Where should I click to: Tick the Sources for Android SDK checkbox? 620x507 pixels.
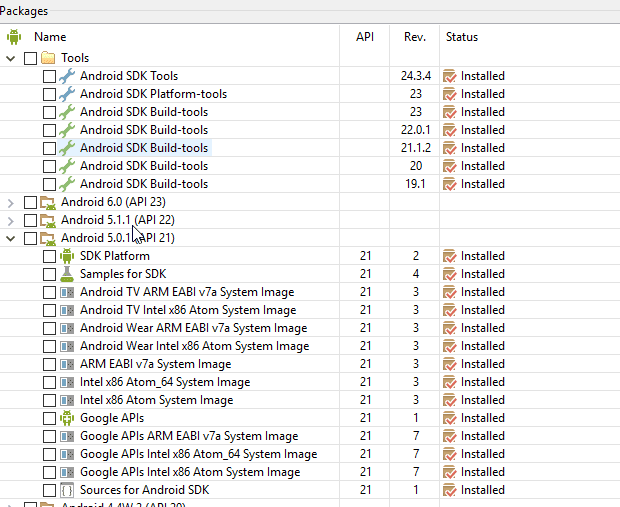coord(49,490)
